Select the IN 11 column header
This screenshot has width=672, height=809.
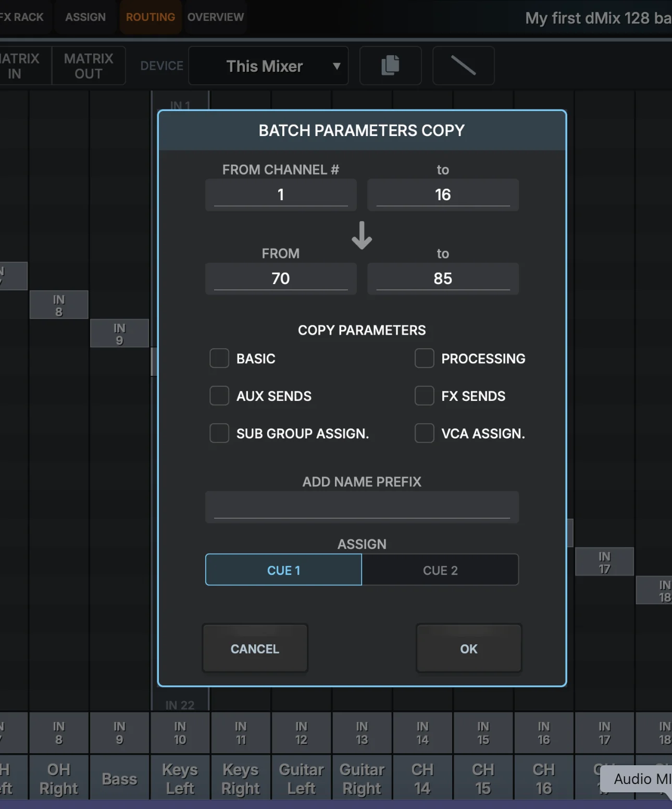pyautogui.click(x=241, y=733)
